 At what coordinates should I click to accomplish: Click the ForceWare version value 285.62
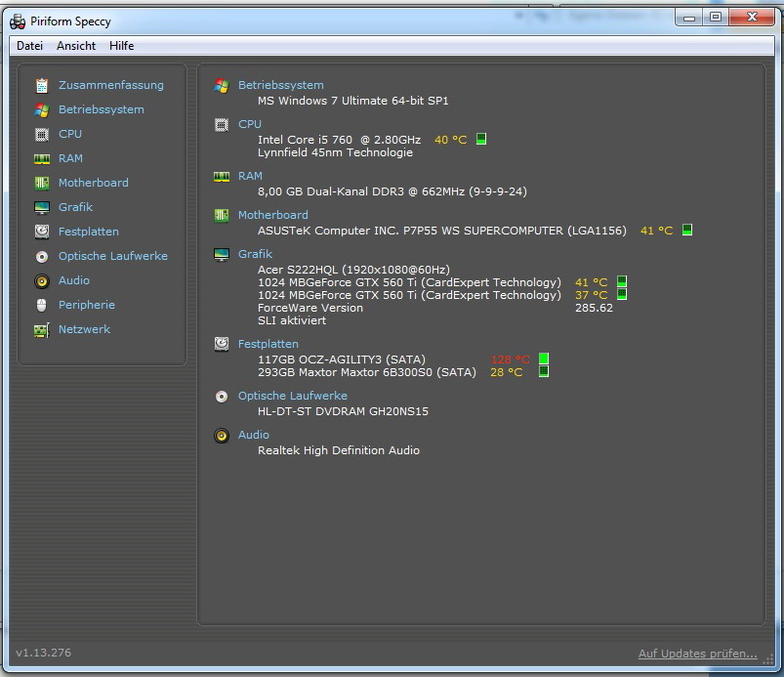pos(594,308)
